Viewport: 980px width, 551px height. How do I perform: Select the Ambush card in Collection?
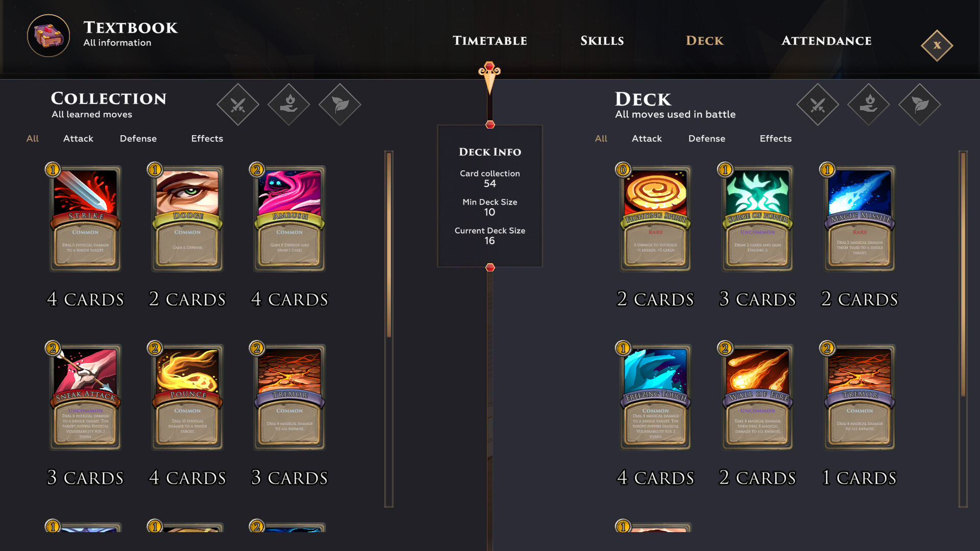pos(289,218)
